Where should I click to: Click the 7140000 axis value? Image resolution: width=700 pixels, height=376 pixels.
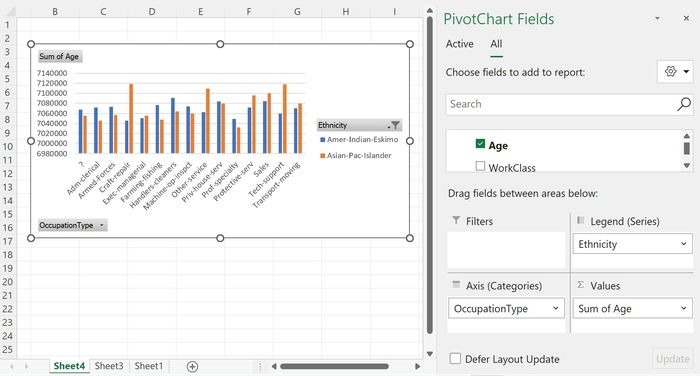tap(52, 73)
